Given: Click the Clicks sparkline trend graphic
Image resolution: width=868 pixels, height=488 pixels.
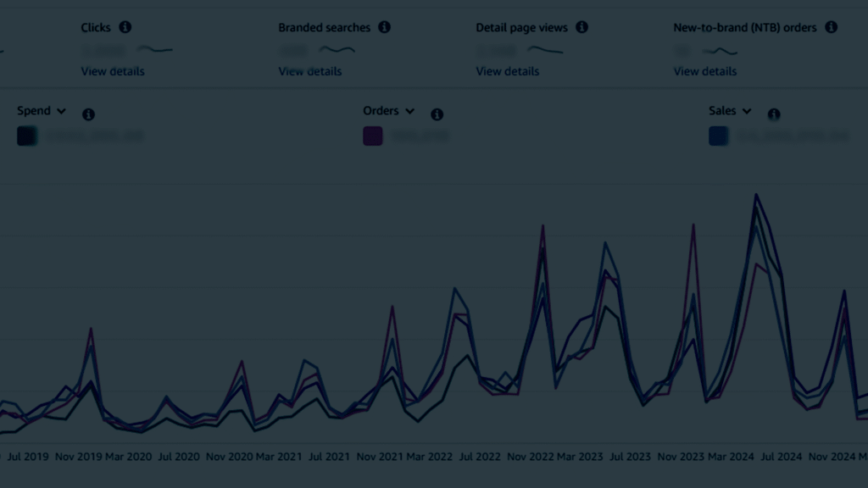Looking at the screenshot, I should tap(155, 50).
